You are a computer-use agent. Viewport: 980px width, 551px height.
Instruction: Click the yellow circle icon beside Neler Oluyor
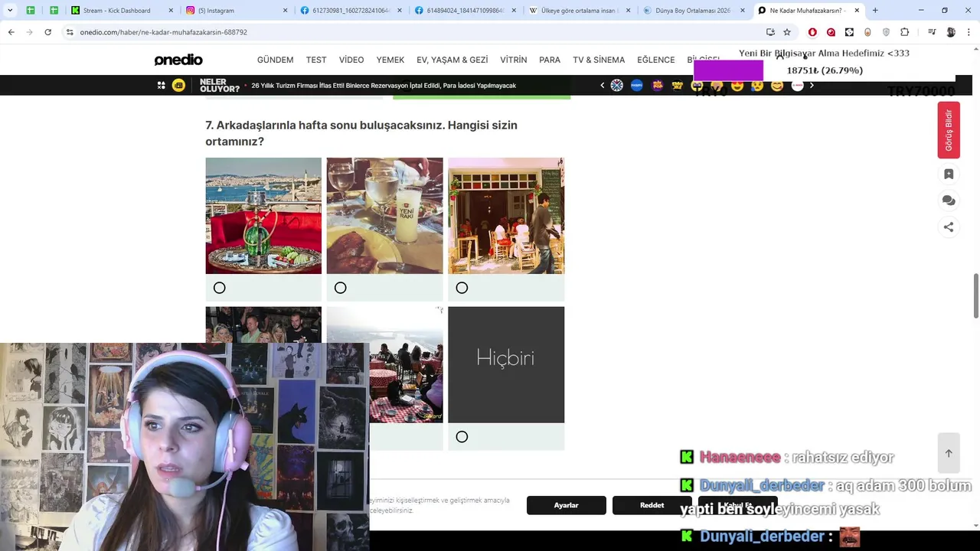pos(178,86)
